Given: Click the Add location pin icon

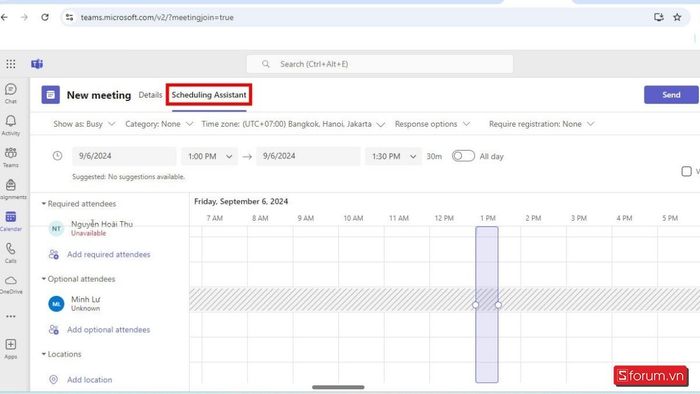Looking at the screenshot, I should [x=54, y=380].
